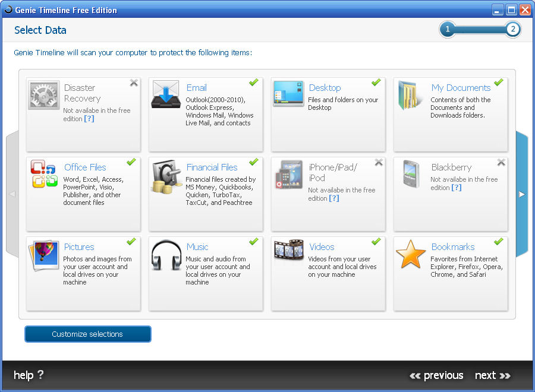The height and width of the screenshot is (392, 535).
Task: Click the Bookmarks category title
Action: tap(453, 247)
